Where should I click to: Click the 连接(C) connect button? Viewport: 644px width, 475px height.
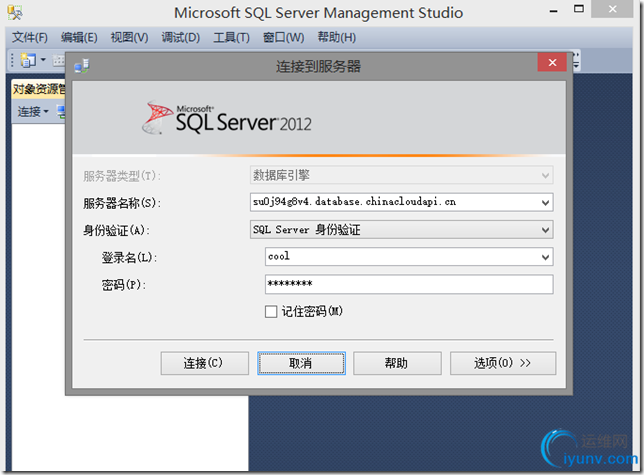click(204, 363)
